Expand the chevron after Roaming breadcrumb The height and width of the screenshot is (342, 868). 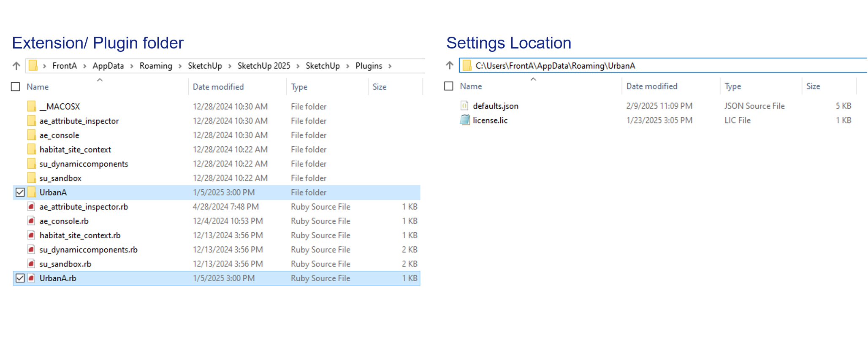(180, 66)
